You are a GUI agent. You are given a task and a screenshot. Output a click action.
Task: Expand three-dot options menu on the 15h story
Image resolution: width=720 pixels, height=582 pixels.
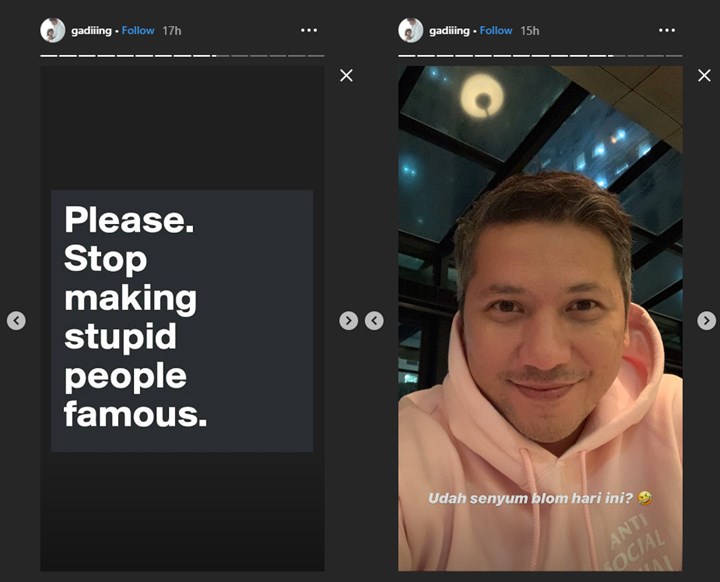click(666, 30)
